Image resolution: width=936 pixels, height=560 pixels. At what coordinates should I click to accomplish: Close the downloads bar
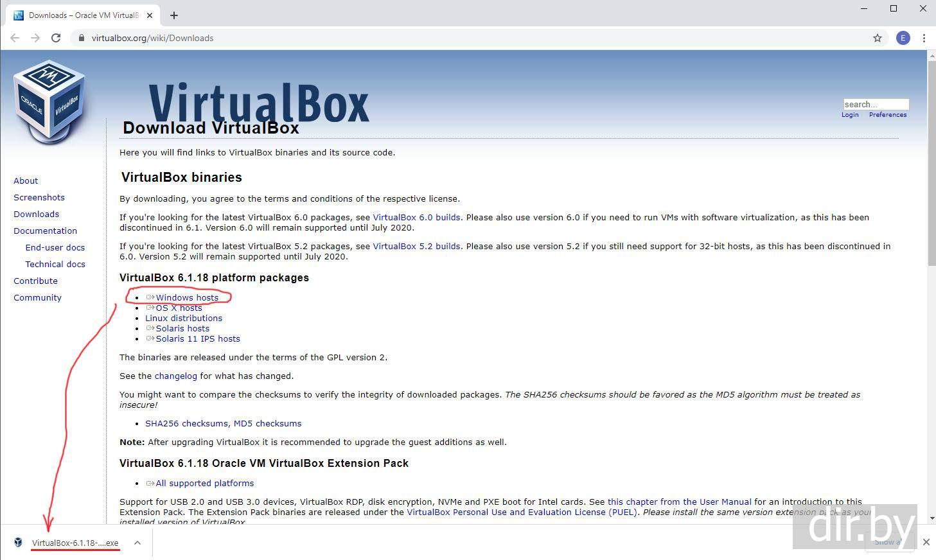coord(926,542)
